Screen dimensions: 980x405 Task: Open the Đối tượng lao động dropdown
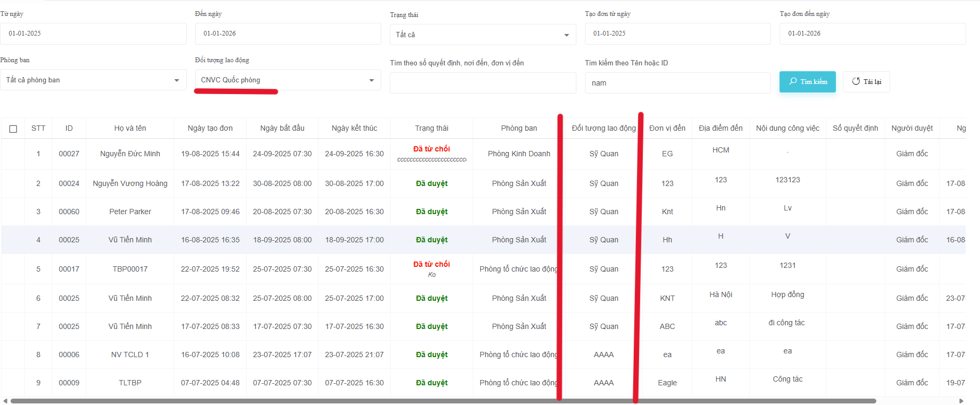[288, 80]
